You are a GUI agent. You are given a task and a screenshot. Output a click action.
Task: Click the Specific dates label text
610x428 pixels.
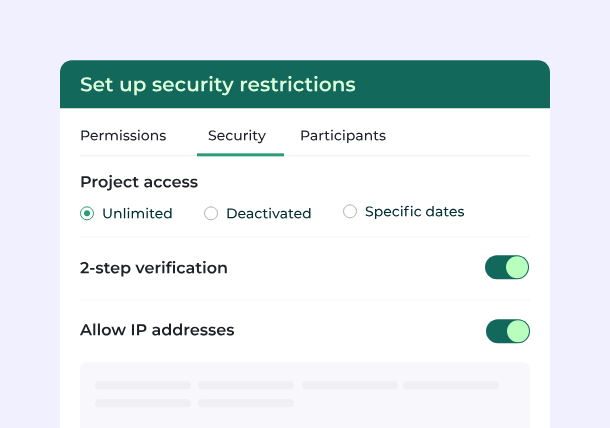coord(415,212)
